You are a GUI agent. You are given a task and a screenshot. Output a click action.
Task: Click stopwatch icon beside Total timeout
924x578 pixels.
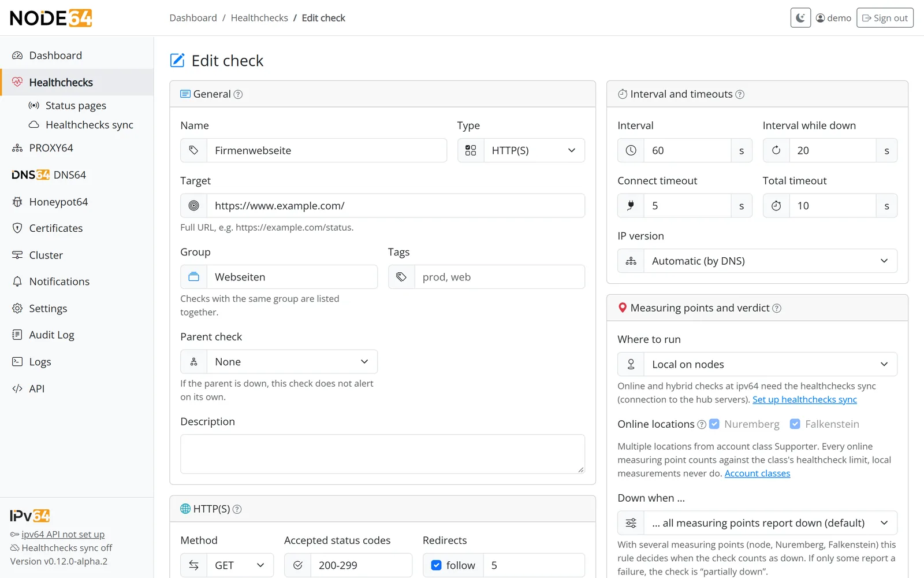pos(776,206)
